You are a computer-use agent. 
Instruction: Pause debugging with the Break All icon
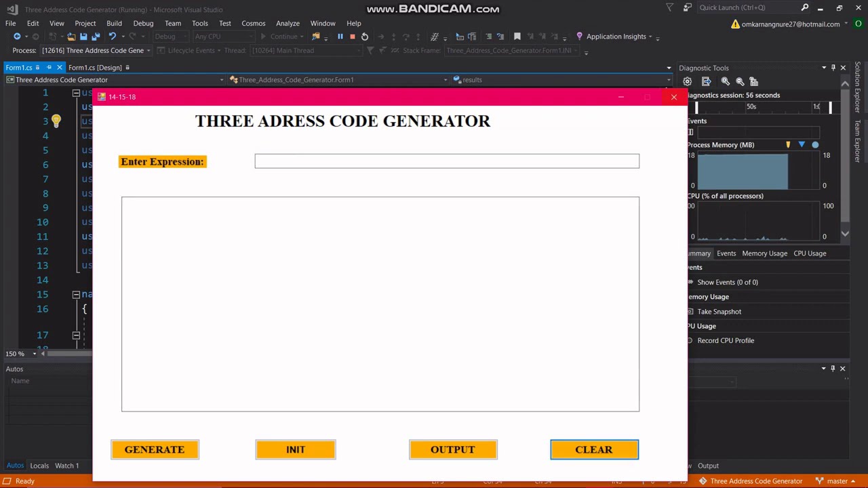coord(340,37)
